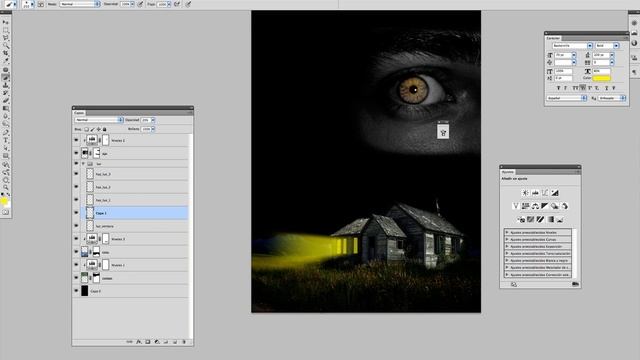The width and height of the screenshot is (640, 360).
Task: Add a Curves adjustment from Ajustes icons
Action: (x=545, y=193)
